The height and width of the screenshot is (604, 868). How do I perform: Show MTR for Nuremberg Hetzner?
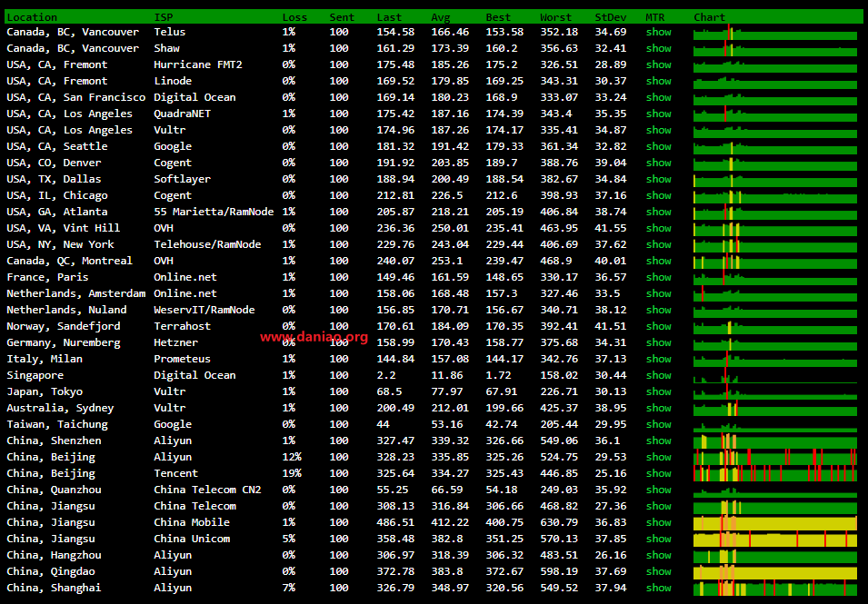(658, 342)
